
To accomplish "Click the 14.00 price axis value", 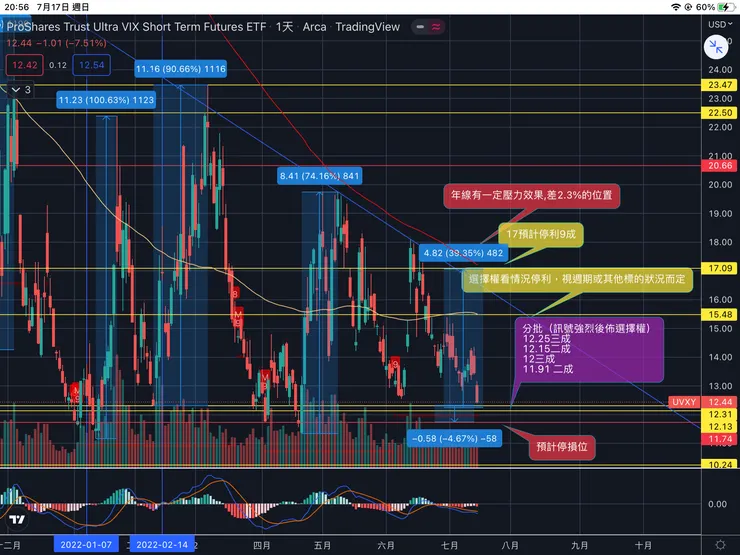I will click(x=720, y=357).
